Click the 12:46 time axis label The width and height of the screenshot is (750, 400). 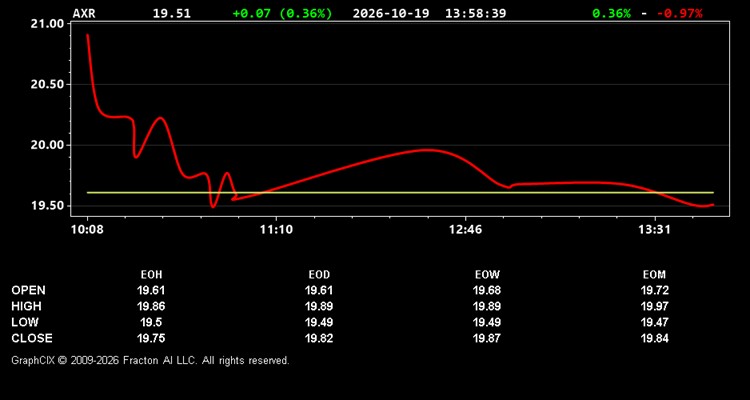465,230
